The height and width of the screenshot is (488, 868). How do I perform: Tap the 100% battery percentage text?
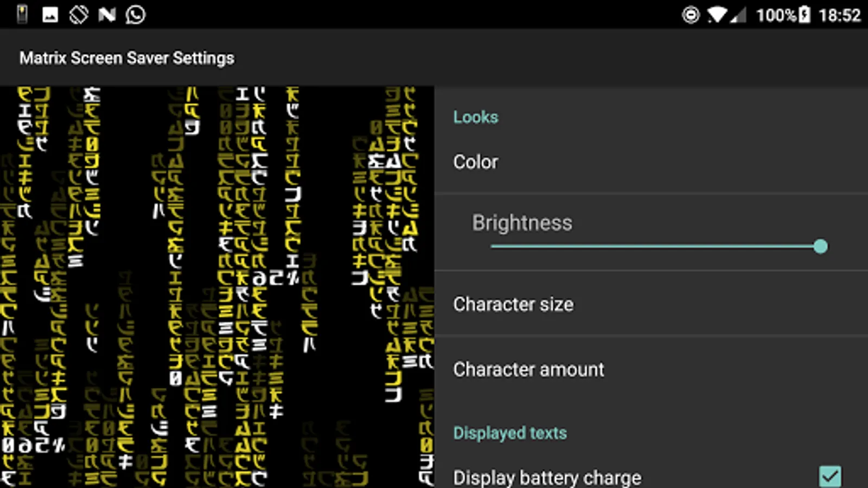(x=777, y=15)
